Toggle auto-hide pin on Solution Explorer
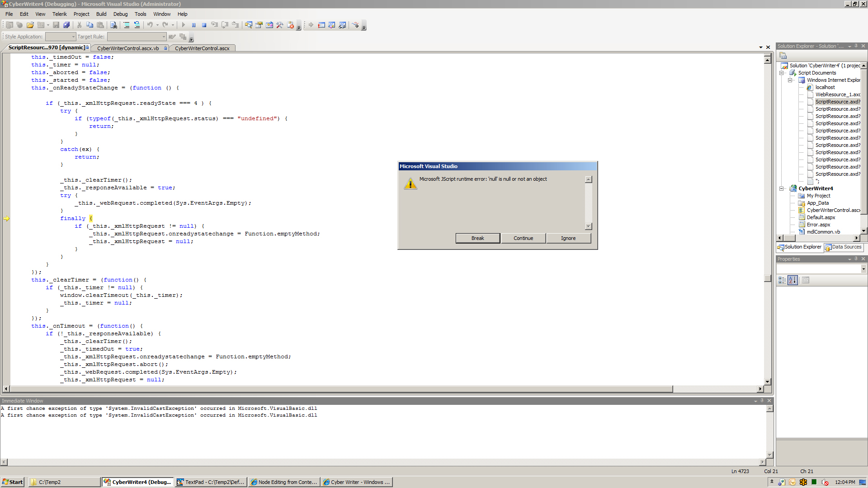 pos(856,46)
